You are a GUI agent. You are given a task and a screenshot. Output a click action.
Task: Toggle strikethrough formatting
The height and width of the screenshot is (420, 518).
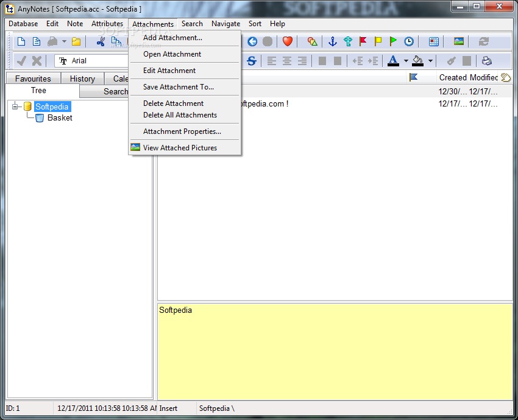(252, 61)
